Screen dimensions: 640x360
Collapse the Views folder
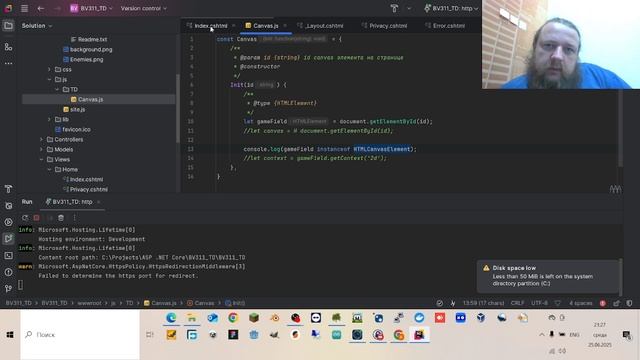tap(41, 159)
